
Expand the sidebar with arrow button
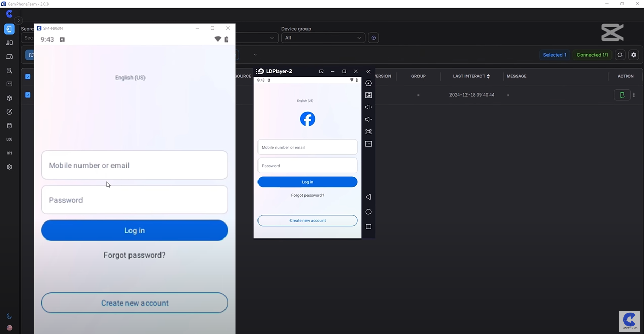(x=19, y=21)
